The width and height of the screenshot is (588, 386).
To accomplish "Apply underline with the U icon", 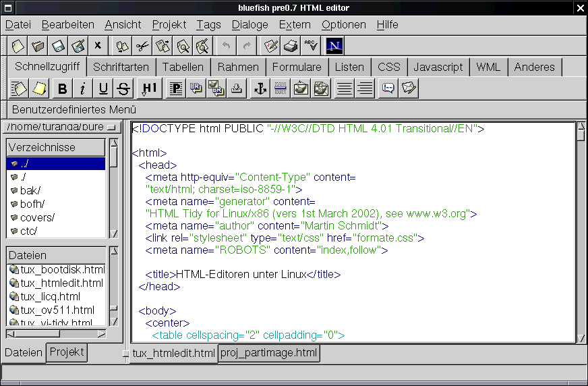I will pos(102,88).
